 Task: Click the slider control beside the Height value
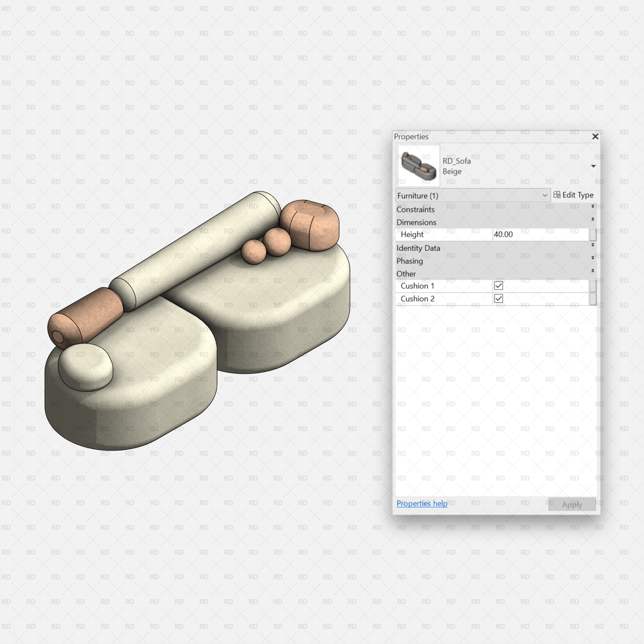point(593,234)
